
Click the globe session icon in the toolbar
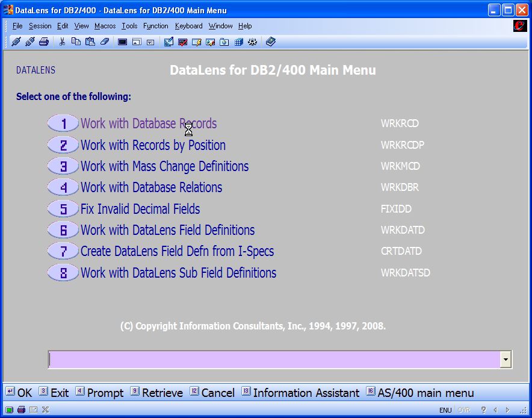[x=224, y=42]
